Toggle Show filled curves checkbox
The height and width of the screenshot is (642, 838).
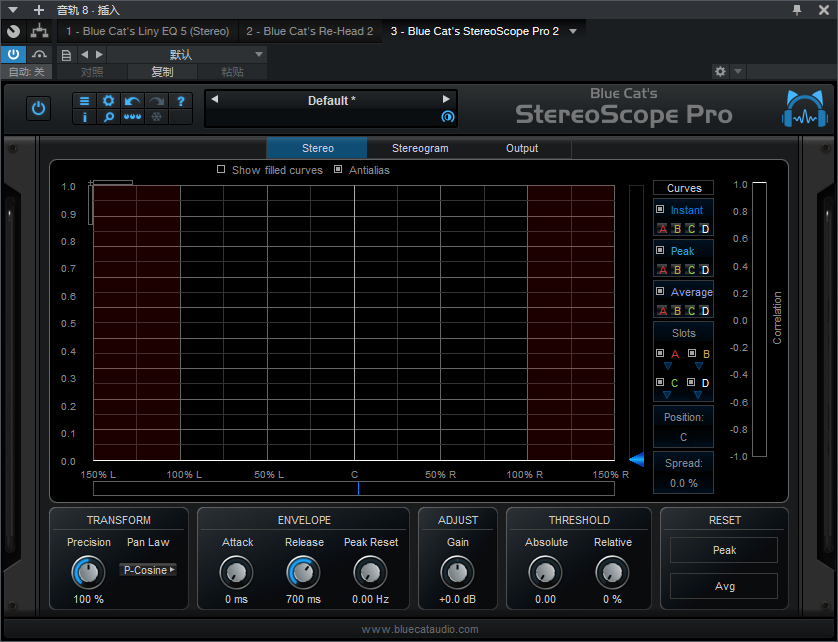tap(221, 169)
